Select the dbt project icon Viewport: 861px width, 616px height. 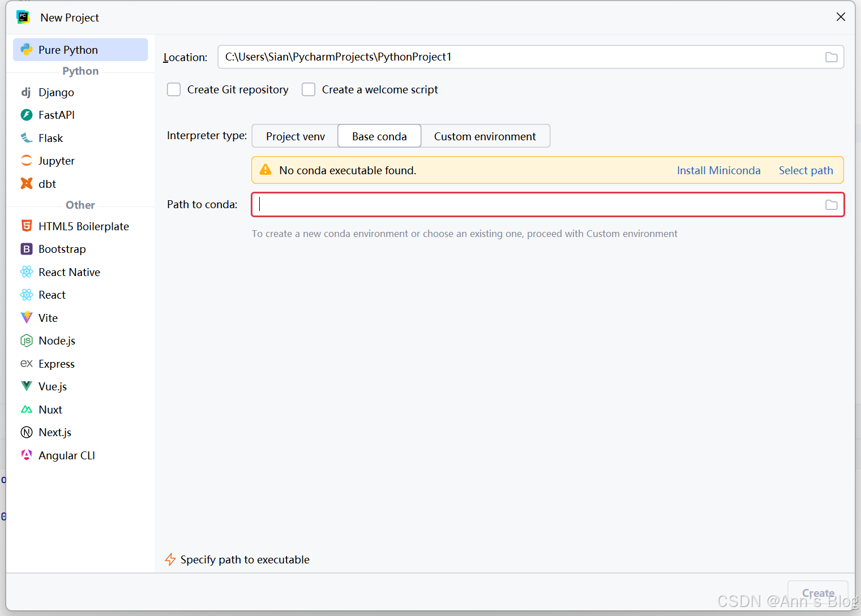[27, 184]
